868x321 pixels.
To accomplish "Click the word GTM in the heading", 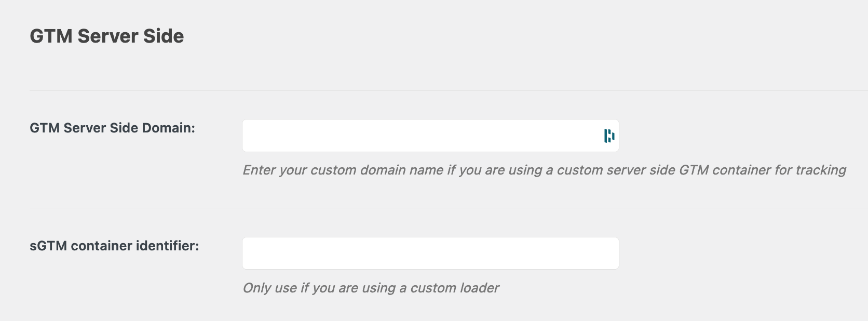I will coord(51,36).
